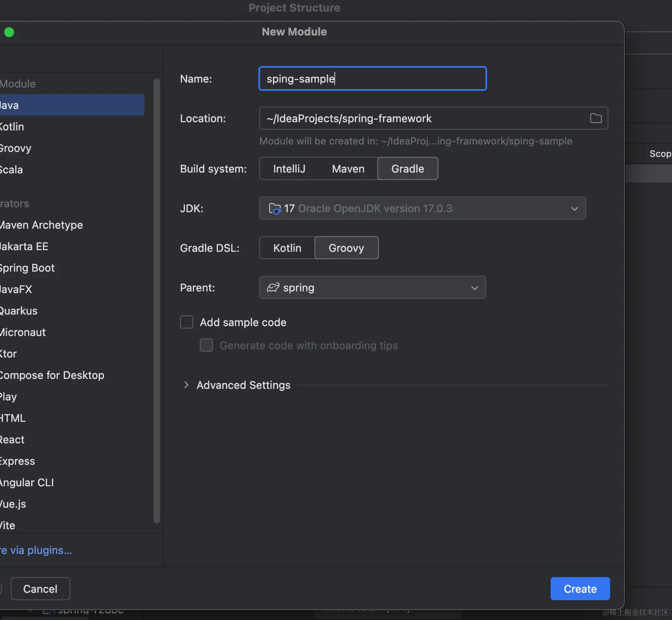Click the green window maximize button
This screenshot has height=620, width=672.
point(9,32)
